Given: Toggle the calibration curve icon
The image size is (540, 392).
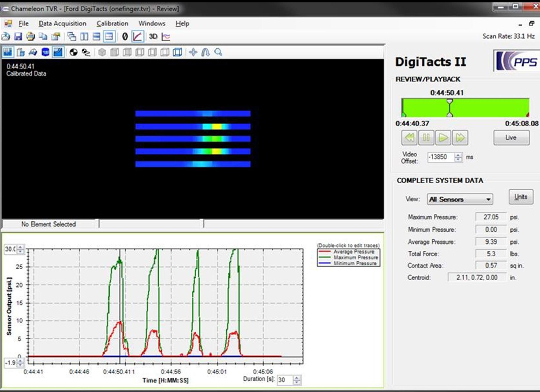Looking at the screenshot, I should (138, 36).
